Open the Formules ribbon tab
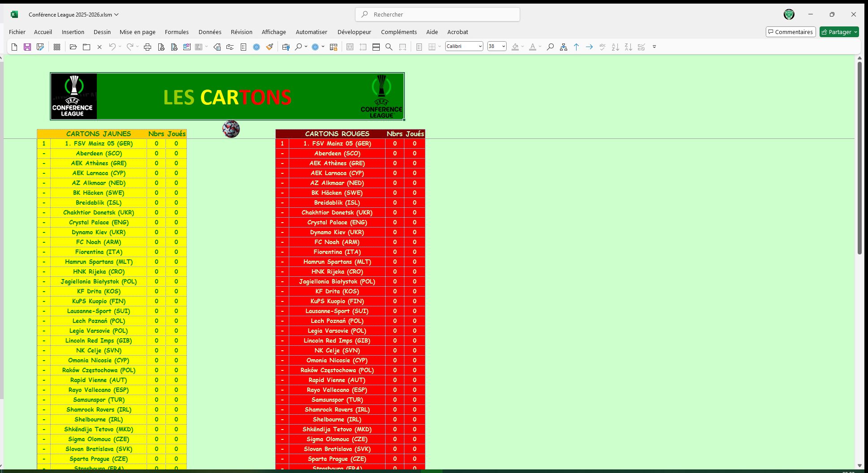 click(177, 32)
